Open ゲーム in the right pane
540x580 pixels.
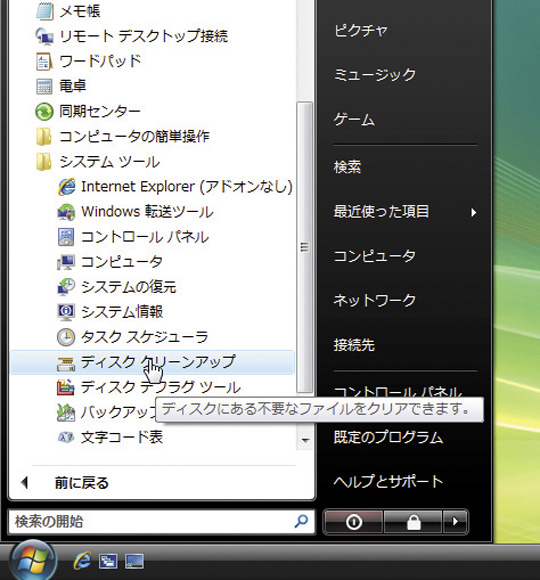coord(354,120)
